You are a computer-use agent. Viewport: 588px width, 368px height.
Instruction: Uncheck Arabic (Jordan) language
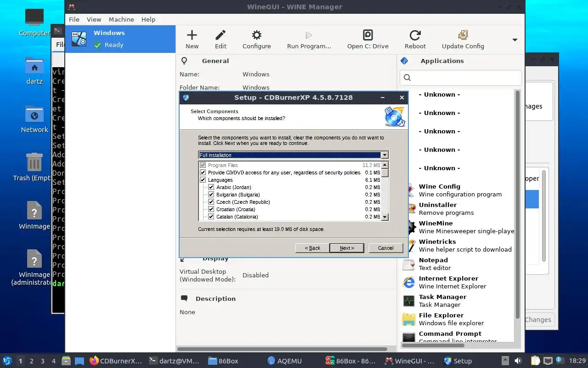[211, 187]
